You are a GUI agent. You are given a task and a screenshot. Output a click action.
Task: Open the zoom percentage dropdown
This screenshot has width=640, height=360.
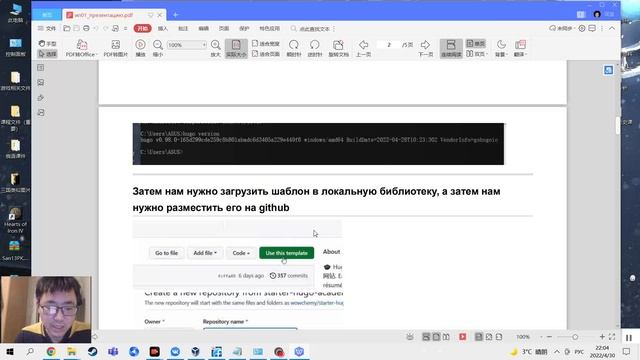pyautogui.click(x=204, y=45)
